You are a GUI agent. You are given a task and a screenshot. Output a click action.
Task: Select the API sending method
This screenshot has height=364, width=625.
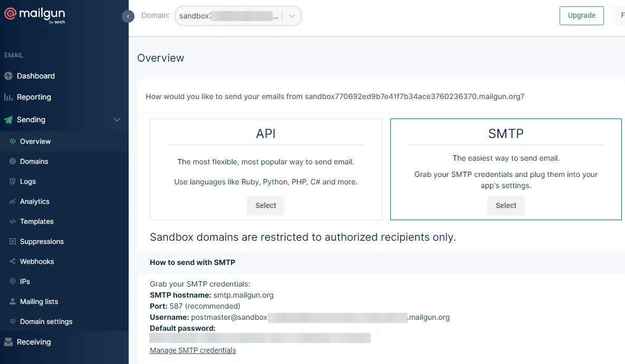tap(265, 206)
